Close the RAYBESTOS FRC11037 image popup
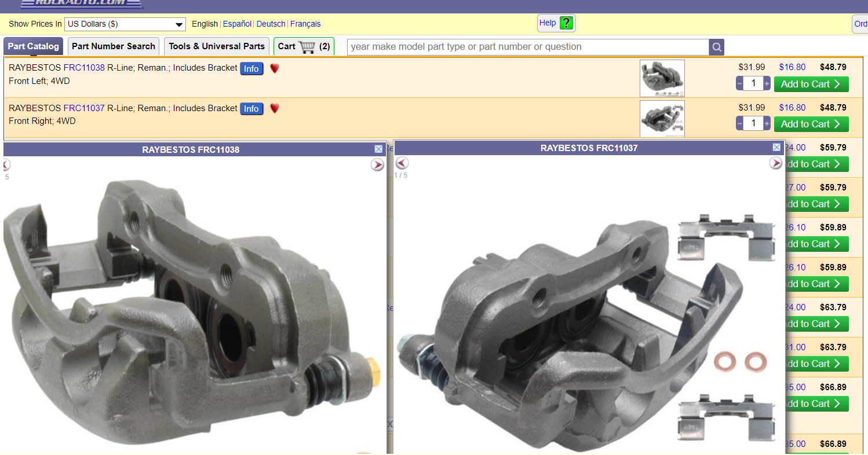868x455 pixels. tap(777, 148)
